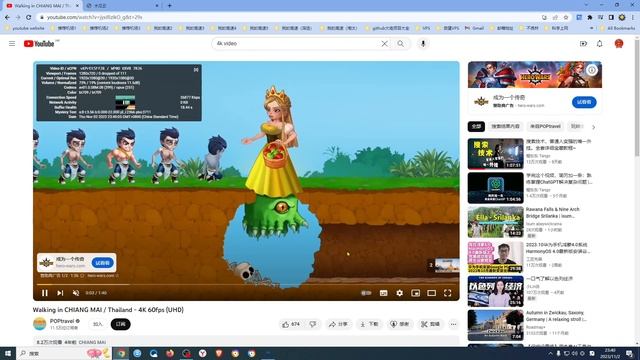Open the YouTube guide hamburger menu
The image size is (640, 360).
point(12,43)
